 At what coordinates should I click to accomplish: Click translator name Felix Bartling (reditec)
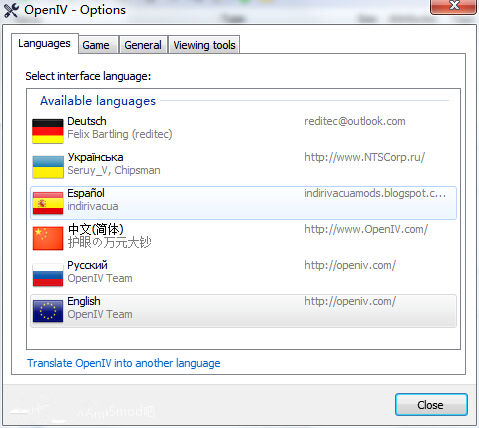(120, 134)
